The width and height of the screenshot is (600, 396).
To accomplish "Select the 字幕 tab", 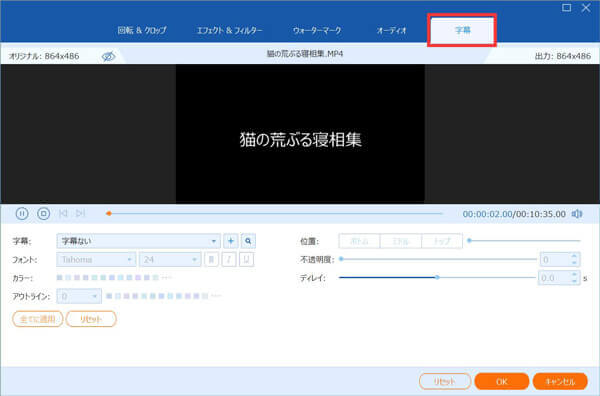I will tap(462, 30).
